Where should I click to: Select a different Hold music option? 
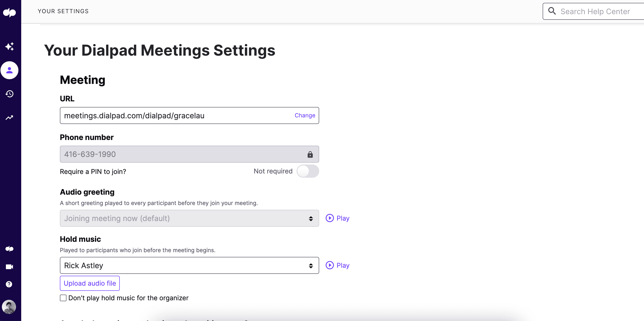189,265
